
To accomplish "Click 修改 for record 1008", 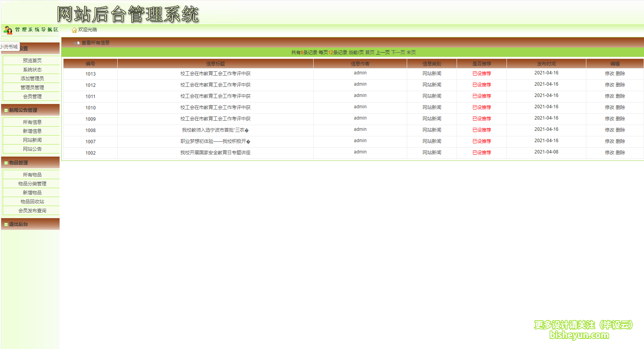I will [x=609, y=130].
